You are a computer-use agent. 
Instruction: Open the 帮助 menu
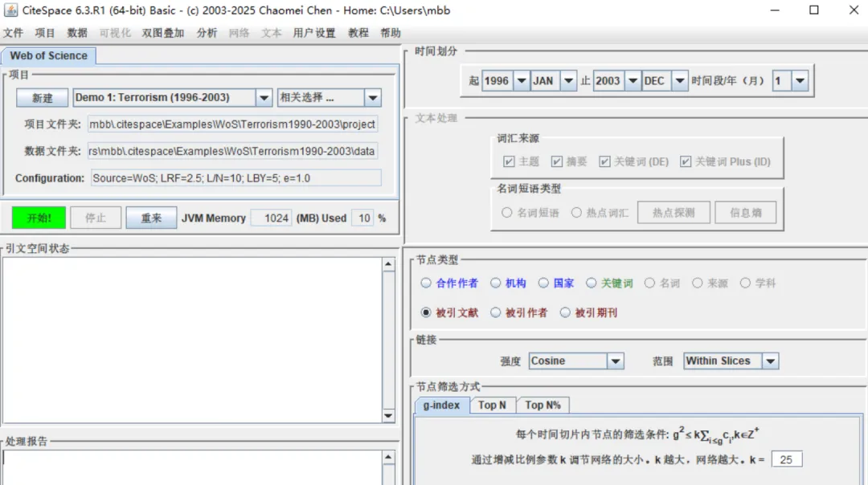[x=391, y=33]
